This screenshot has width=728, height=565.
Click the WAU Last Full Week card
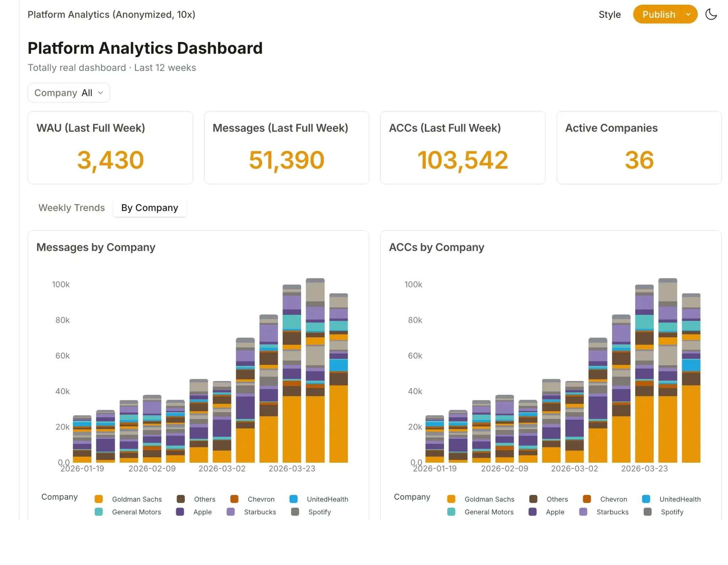111,147
